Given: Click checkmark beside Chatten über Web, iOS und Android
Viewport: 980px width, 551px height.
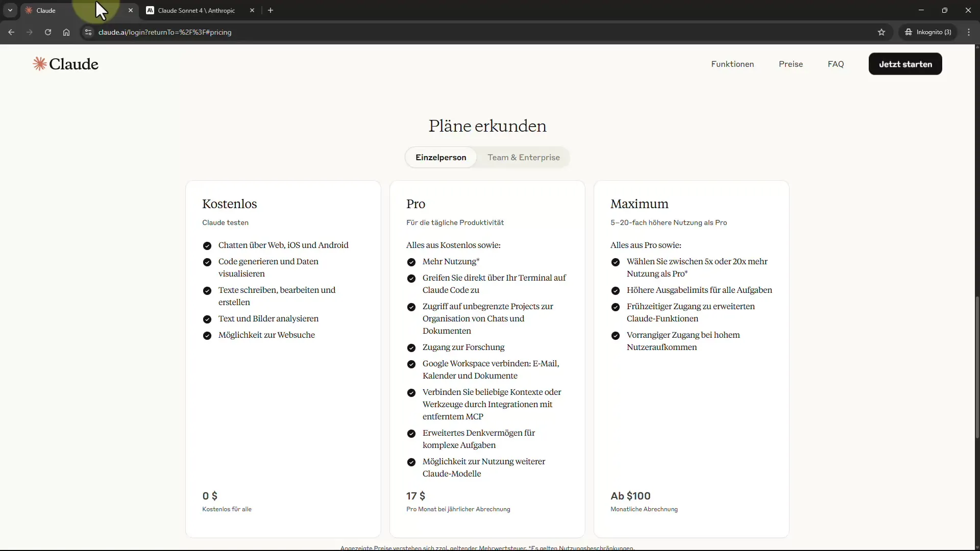Looking at the screenshot, I should point(207,246).
